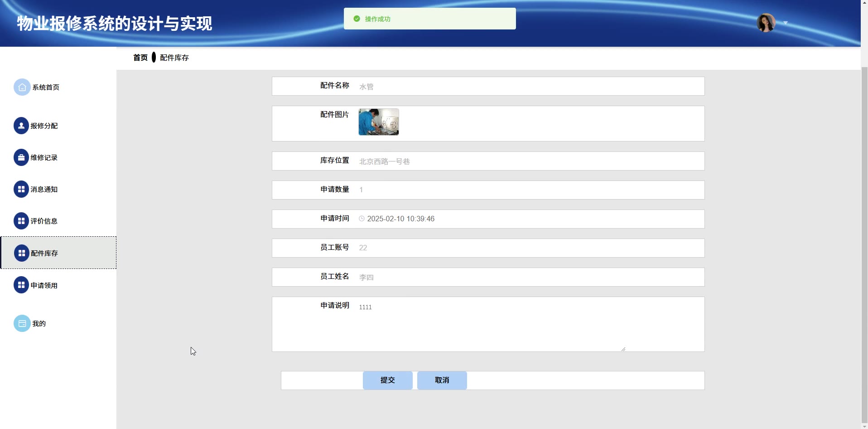Click the 申请时间 field label
Image resolution: width=868 pixels, height=429 pixels.
(x=335, y=218)
